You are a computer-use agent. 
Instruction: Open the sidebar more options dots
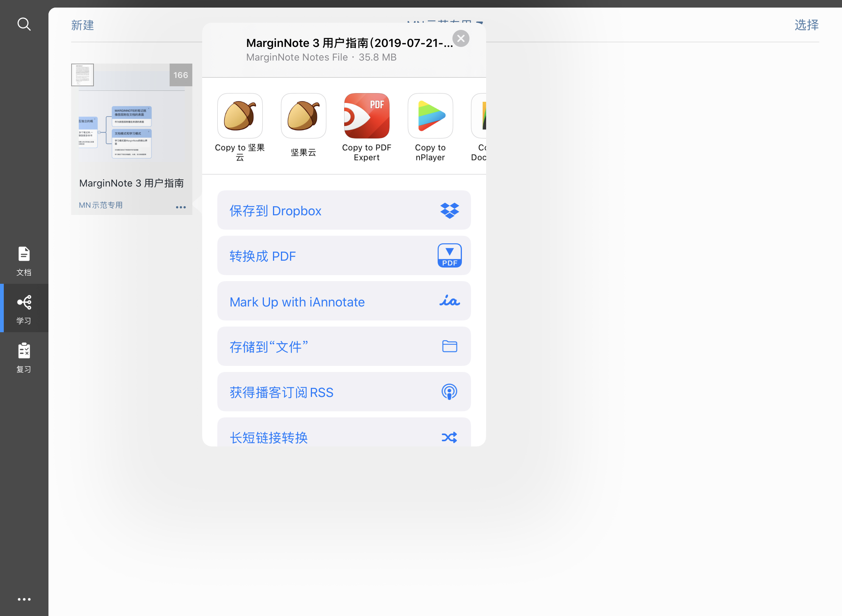24,599
